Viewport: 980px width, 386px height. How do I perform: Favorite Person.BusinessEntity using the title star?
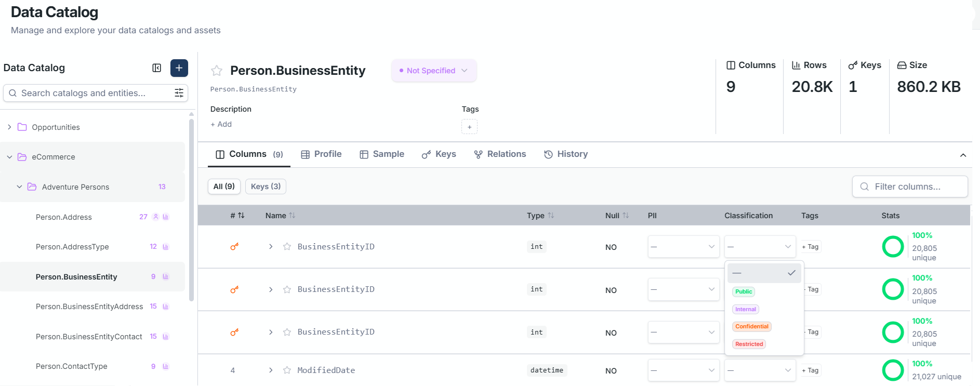click(217, 71)
